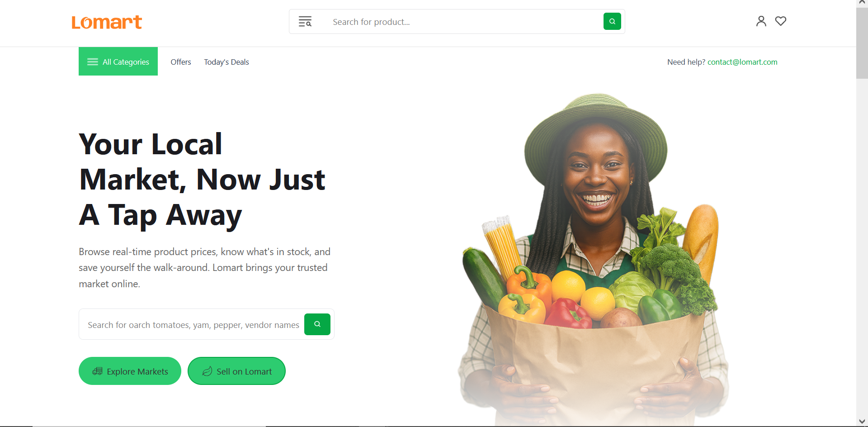Viewport: 868px width, 427px height.
Task: Open the Offers menu item
Action: [x=181, y=62]
